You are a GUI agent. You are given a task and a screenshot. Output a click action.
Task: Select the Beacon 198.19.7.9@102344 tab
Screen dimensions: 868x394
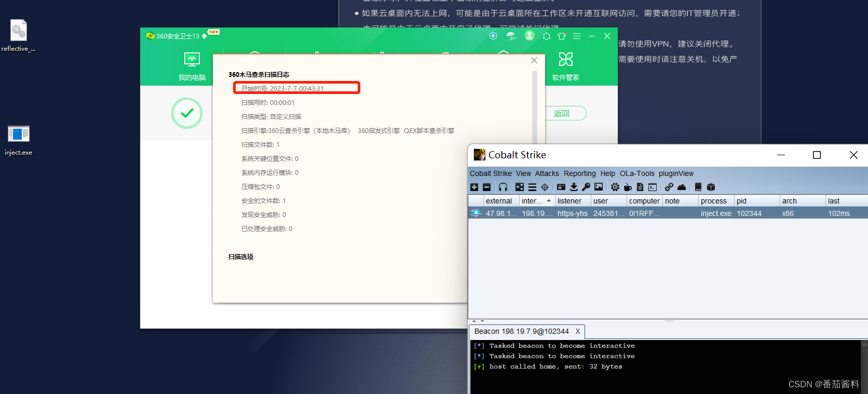(x=522, y=331)
